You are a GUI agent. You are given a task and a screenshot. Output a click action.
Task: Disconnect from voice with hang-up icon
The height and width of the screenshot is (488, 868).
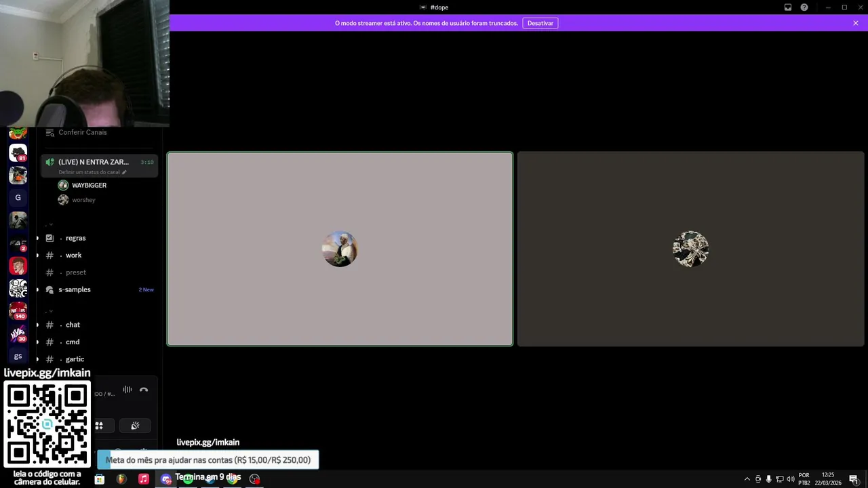(144, 390)
